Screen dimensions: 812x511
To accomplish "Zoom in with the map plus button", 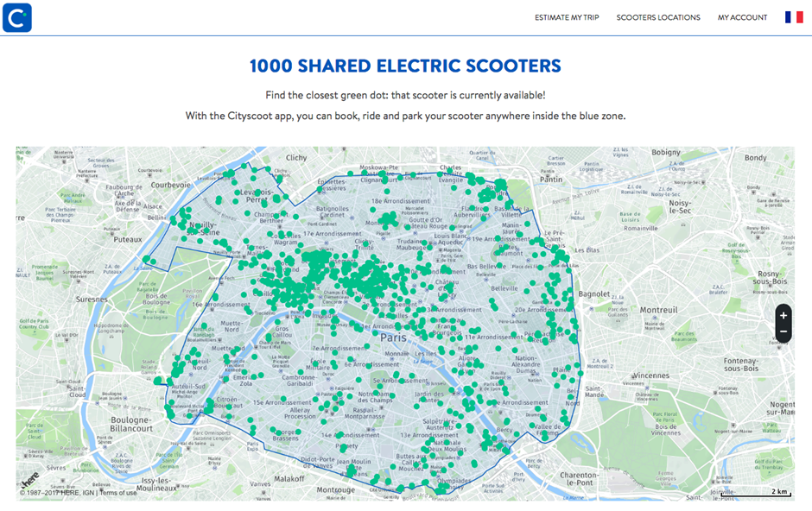I will pos(783,316).
